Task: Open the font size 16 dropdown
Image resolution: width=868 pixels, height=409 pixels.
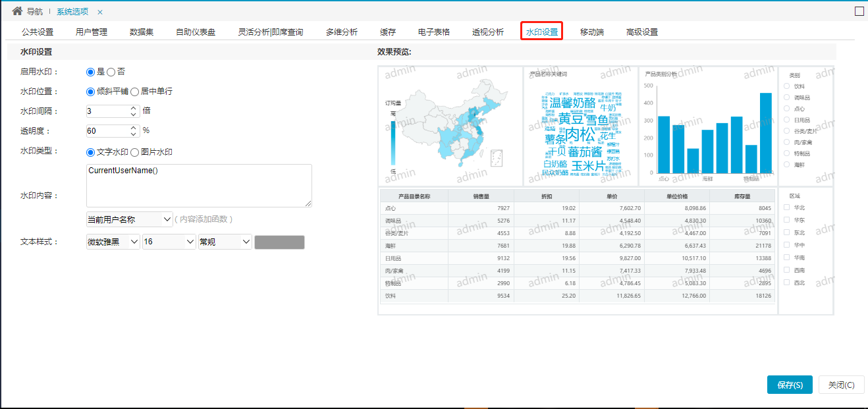Action: [169, 242]
